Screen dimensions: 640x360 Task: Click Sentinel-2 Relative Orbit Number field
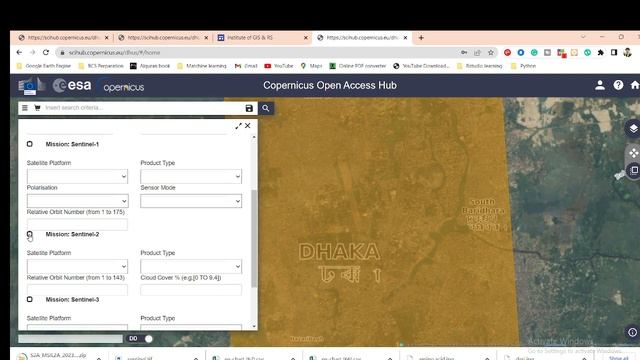tap(77, 289)
